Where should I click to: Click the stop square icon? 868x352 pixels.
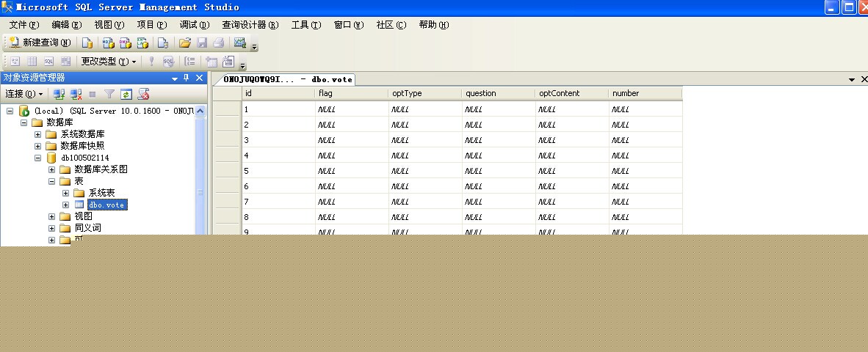pos(93,95)
